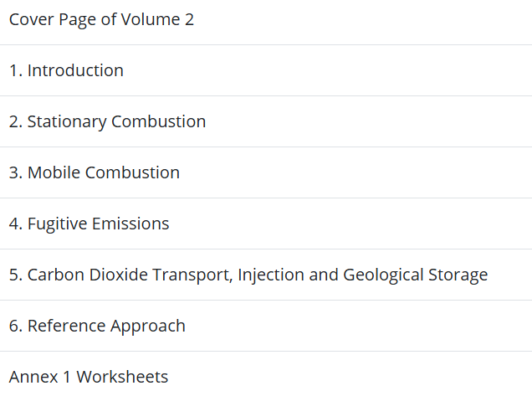Show the Fugitive Emissions chapter document
Image resolution: width=532 pixels, height=396 pixels.
coord(89,224)
